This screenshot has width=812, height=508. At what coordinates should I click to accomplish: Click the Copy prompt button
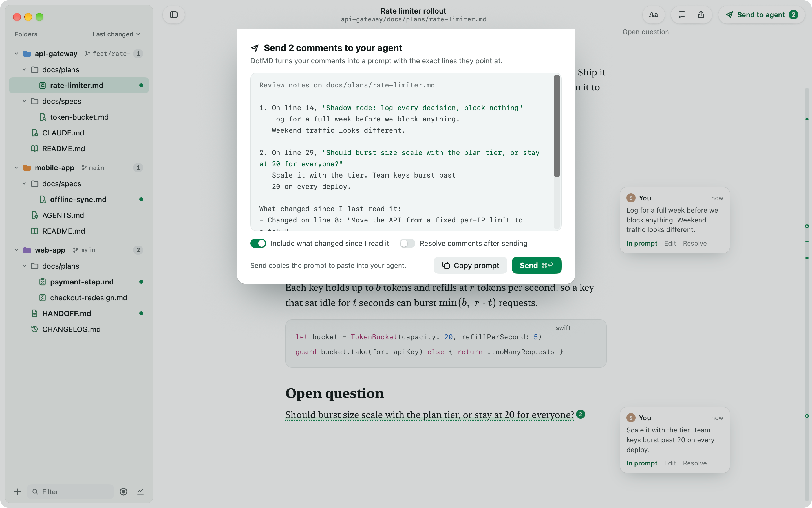coord(470,265)
